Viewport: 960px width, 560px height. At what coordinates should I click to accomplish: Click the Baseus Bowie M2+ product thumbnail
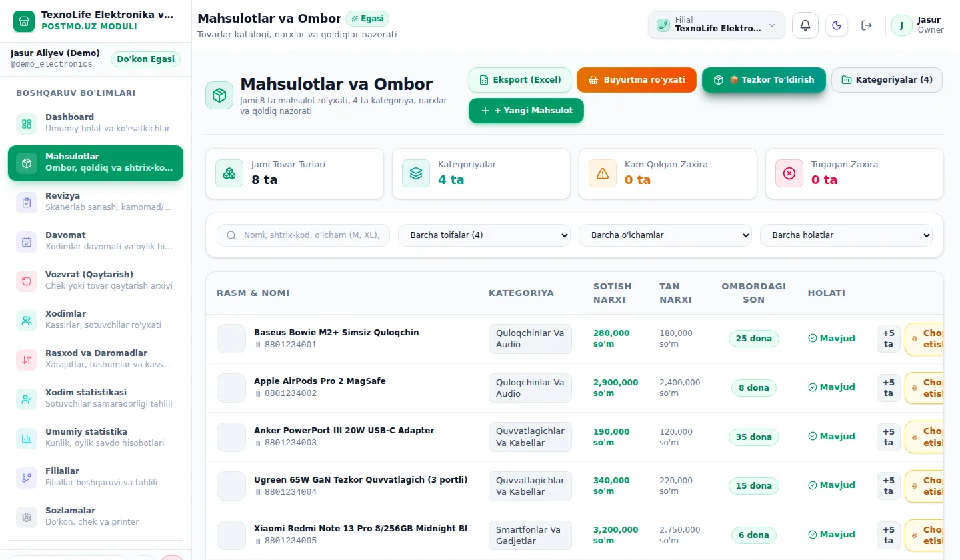pos(231,339)
